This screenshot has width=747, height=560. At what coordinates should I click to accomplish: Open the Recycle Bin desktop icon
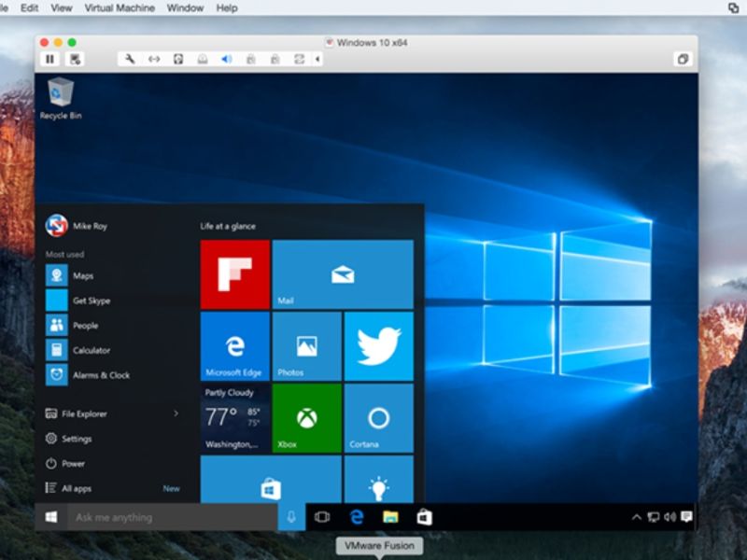click(61, 98)
